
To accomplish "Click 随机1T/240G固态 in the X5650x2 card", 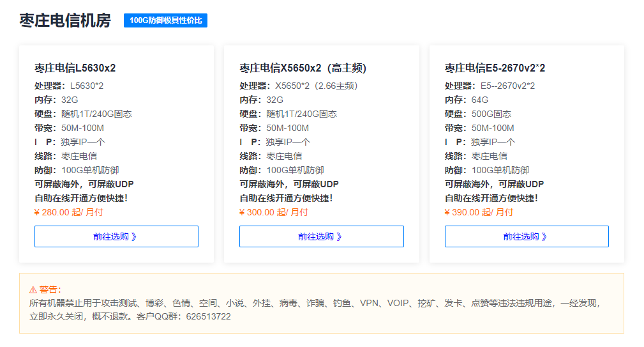I will click(301, 114).
